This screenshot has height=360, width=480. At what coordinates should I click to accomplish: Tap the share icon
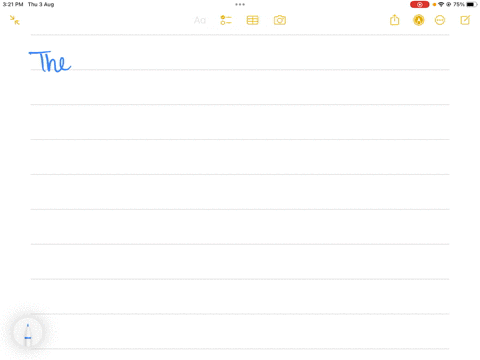tap(394, 20)
